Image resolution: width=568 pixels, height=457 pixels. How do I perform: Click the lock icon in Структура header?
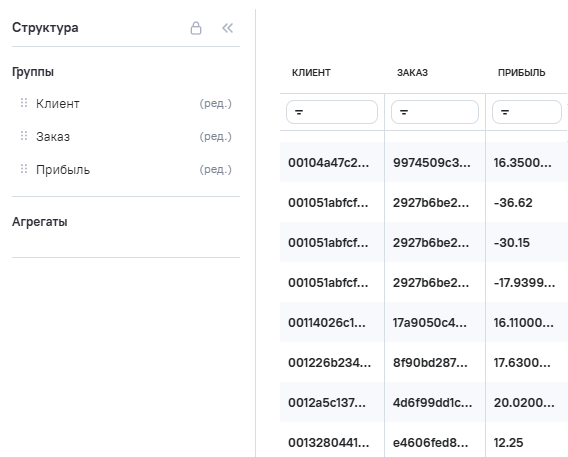click(196, 28)
